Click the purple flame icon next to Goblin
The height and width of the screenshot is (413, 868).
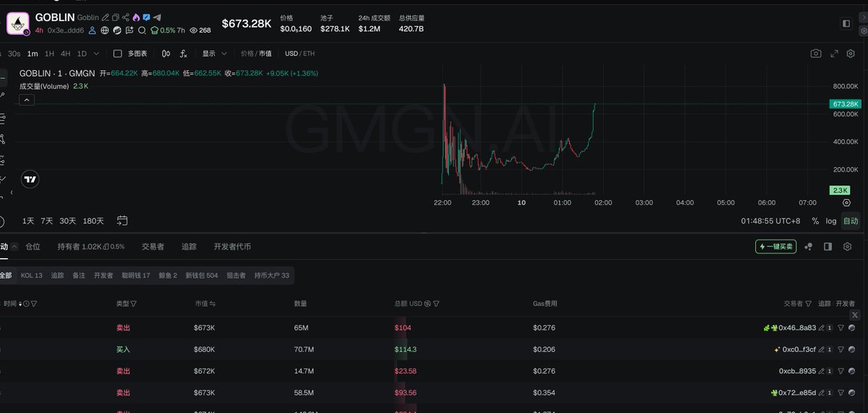coord(136,17)
